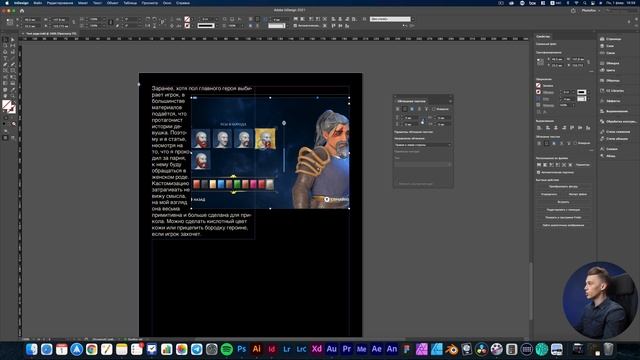Screen dimensions: 640x360
Task: Open the Слои panel
Action: tap(607, 46)
